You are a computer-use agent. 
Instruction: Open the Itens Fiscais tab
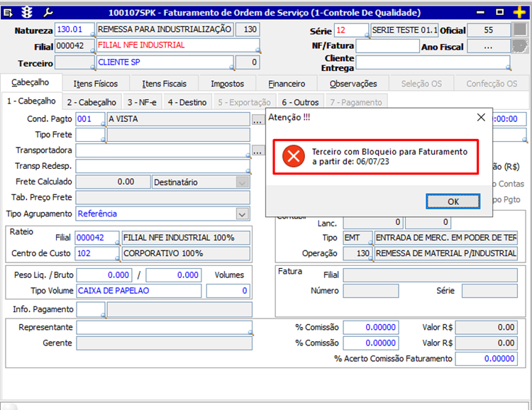[165, 84]
